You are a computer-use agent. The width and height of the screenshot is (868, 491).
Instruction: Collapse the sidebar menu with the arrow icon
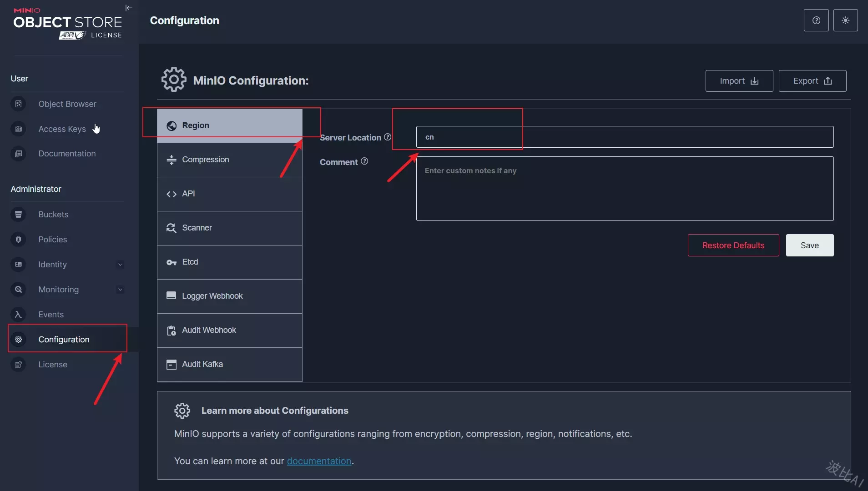pyautogui.click(x=129, y=8)
